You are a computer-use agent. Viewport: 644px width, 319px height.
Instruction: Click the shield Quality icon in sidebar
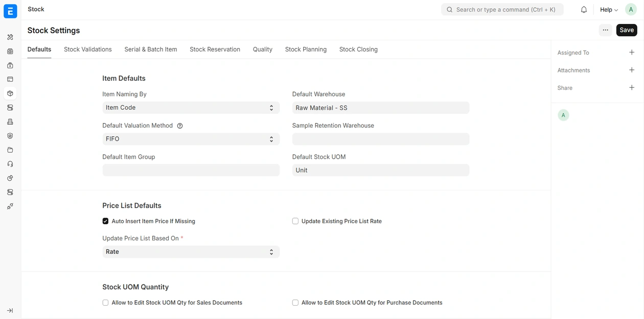click(x=10, y=136)
